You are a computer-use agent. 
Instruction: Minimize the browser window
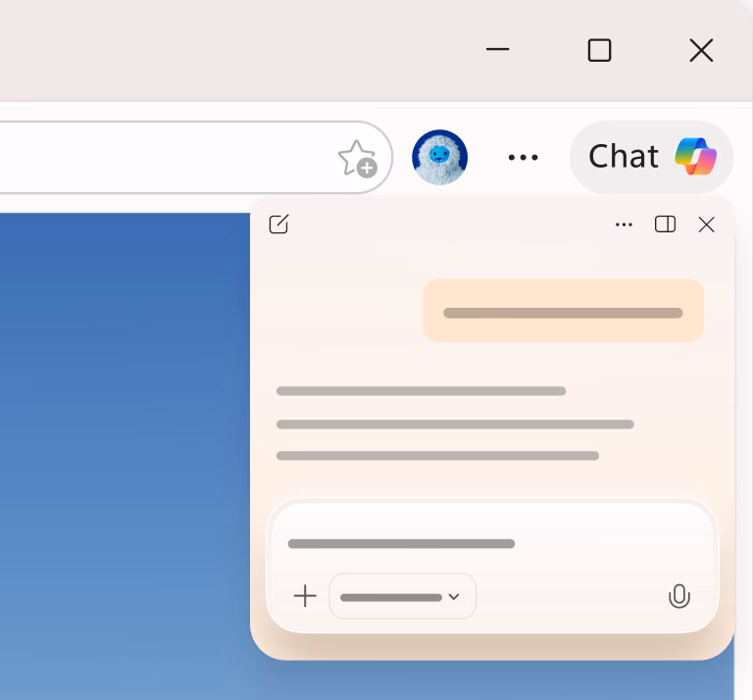[x=497, y=49]
